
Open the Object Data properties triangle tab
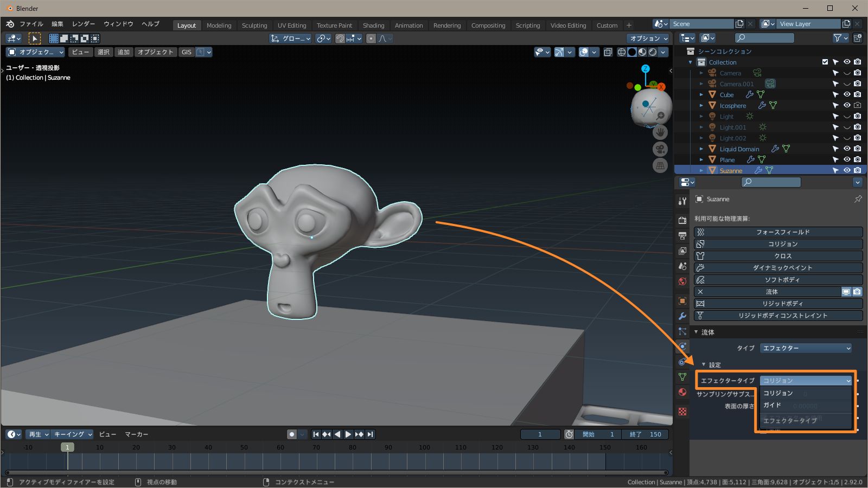tap(682, 377)
